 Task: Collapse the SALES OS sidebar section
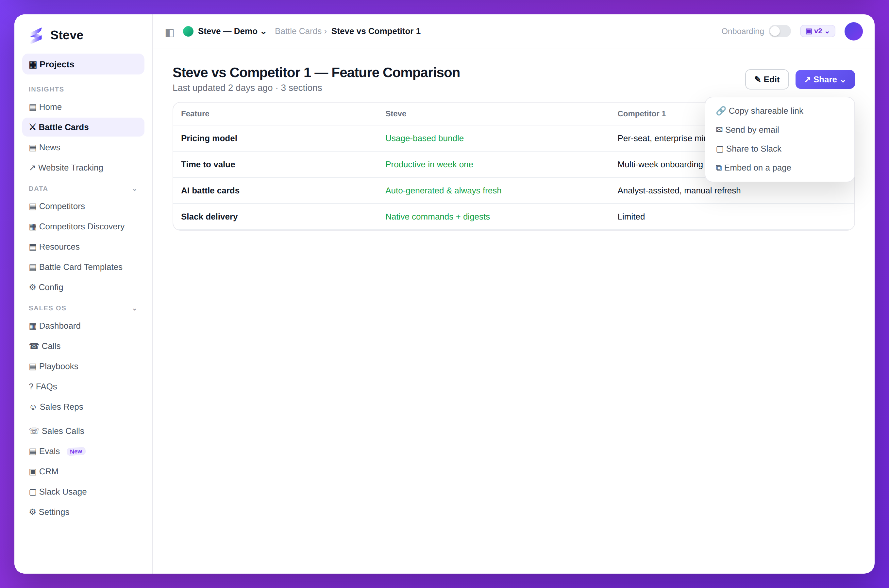[x=135, y=309]
